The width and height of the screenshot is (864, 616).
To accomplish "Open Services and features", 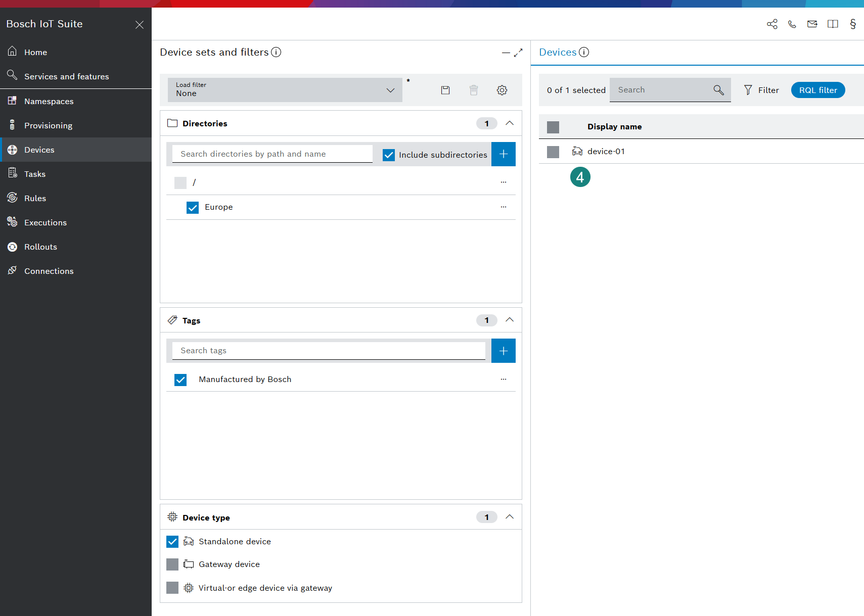I will pos(76,76).
